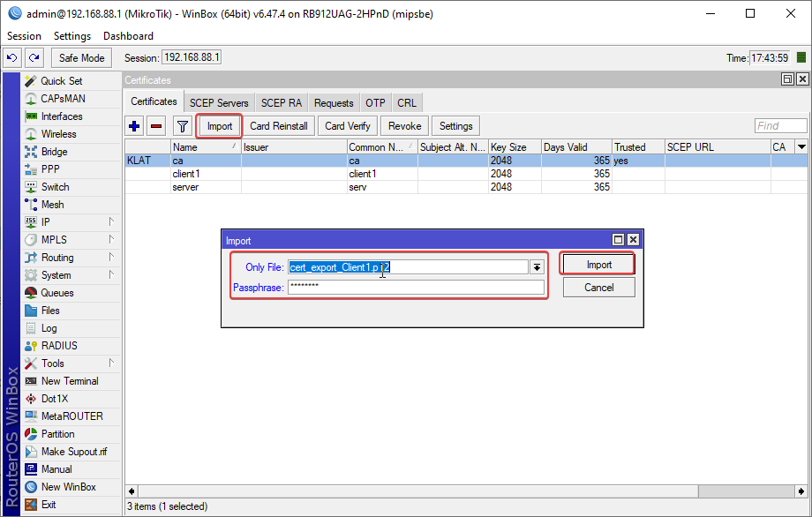The width and height of the screenshot is (812, 517).
Task: Click the Settings button in the Certificates toolbar
Action: (x=455, y=126)
